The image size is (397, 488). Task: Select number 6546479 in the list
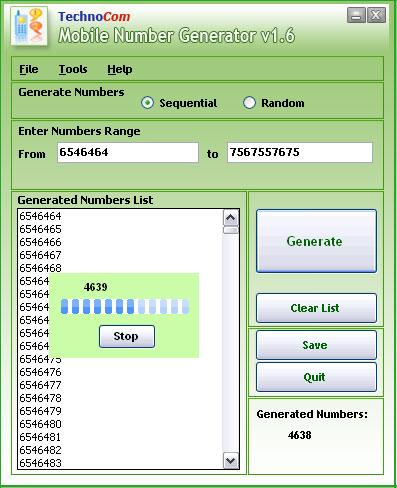click(x=40, y=411)
